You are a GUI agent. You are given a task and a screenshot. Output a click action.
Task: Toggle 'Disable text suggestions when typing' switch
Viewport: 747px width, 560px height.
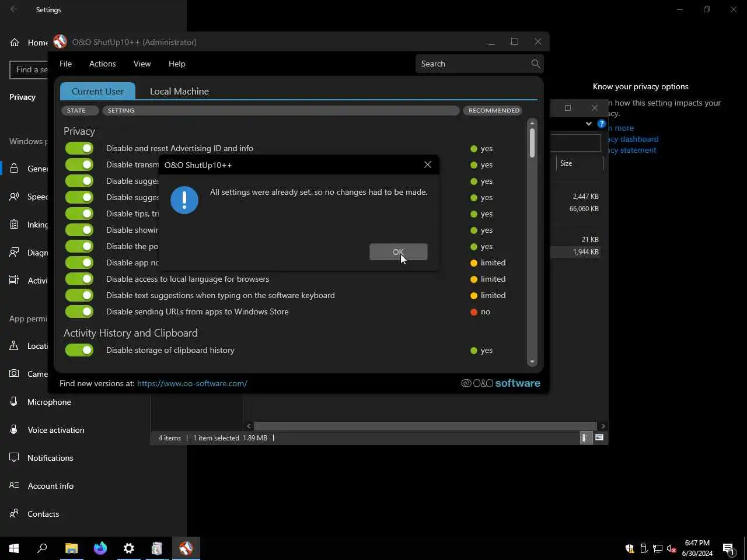pyautogui.click(x=79, y=295)
